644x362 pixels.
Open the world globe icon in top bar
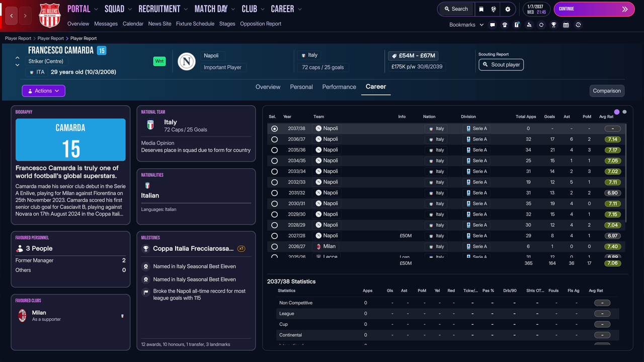pos(494,9)
